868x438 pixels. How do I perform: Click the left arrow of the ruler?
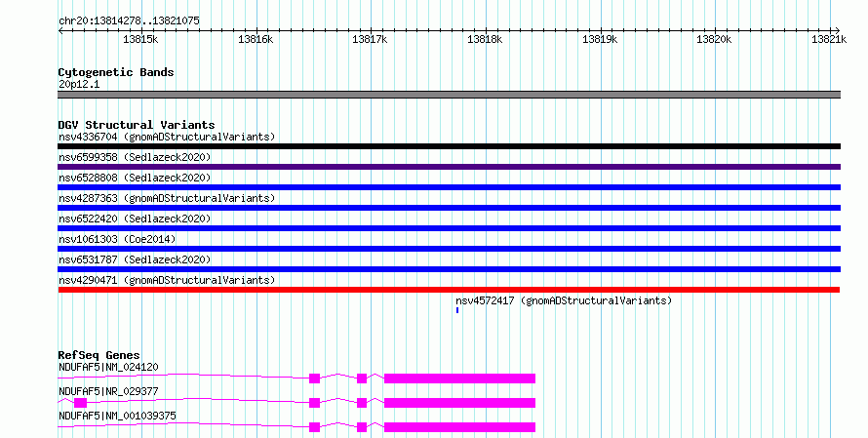[x=60, y=31]
